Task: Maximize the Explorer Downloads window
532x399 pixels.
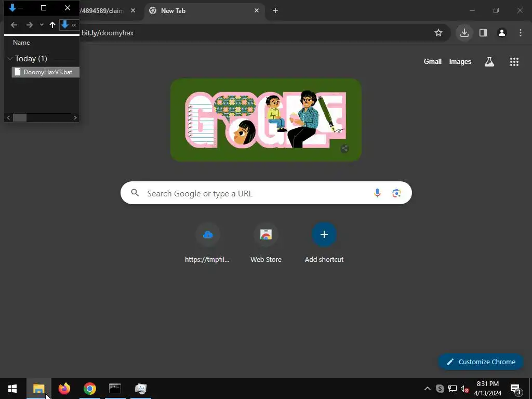Action: 44,8
